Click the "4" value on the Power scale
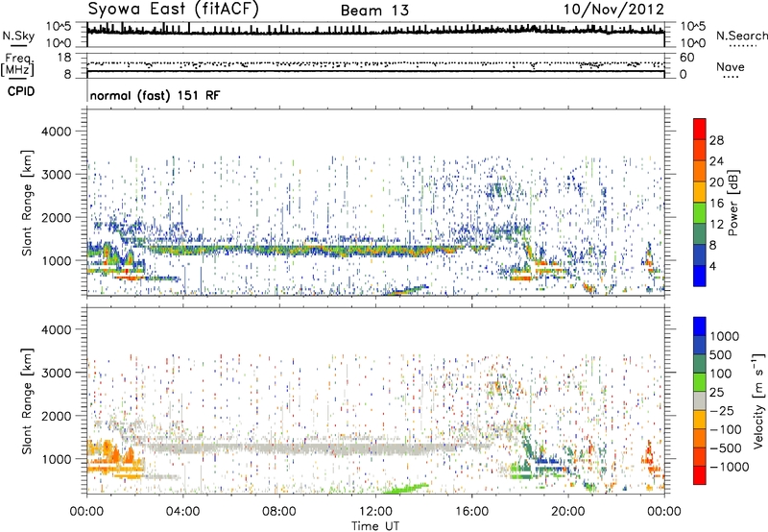The width and height of the screenshot is (768, 532). tap(712, 266)
